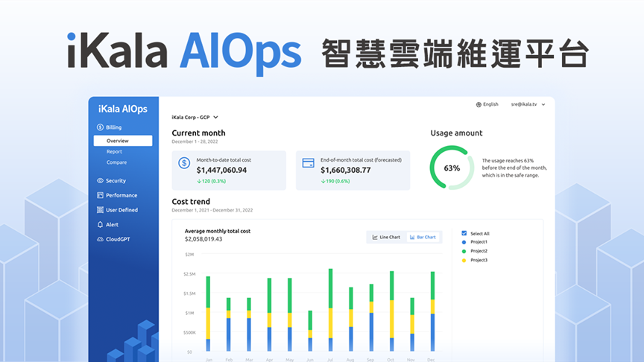Click the dollar icon in month-to-date card

(184, 163)
